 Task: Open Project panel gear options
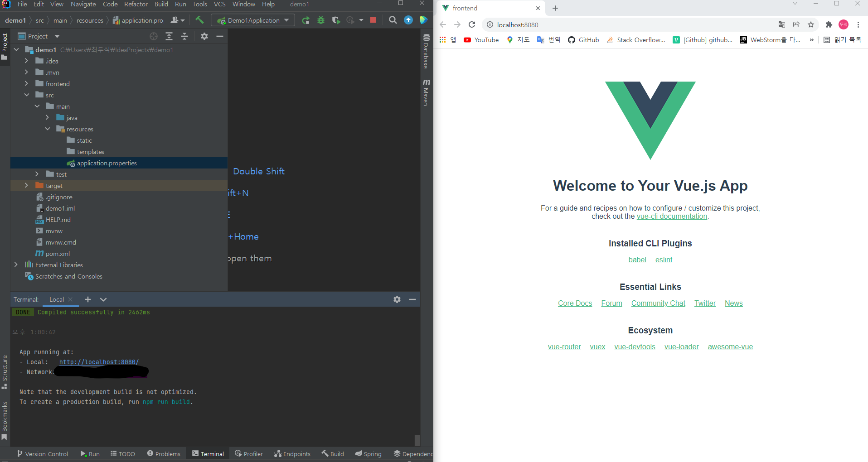coord(204,36)
